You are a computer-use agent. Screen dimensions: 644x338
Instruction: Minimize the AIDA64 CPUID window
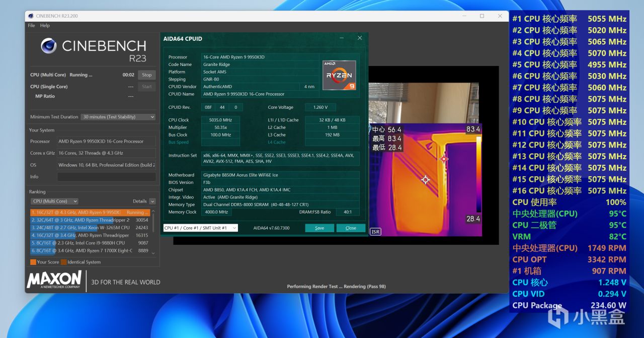coord(342,38)
